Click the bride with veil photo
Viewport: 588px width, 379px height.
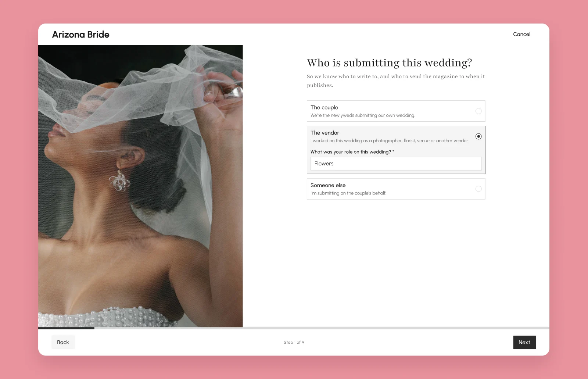pyautogui.click(x=140, y=186)
